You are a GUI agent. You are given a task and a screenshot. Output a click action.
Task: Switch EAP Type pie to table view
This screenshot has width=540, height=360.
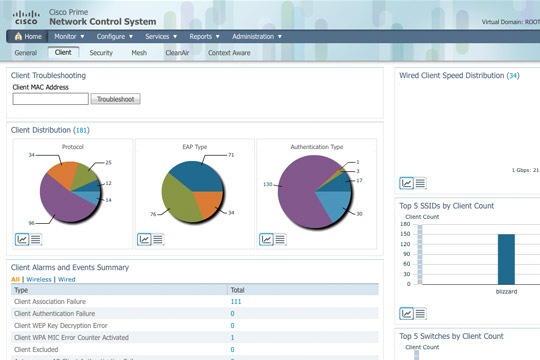158,239
